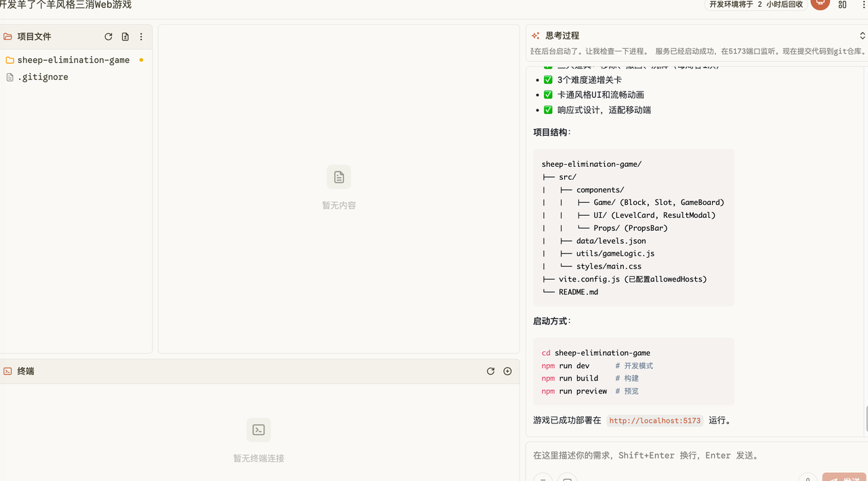Viewport: 868px width, 481px height.
Task: Click the orange monitor preview button
Action: tap(821, 3)
